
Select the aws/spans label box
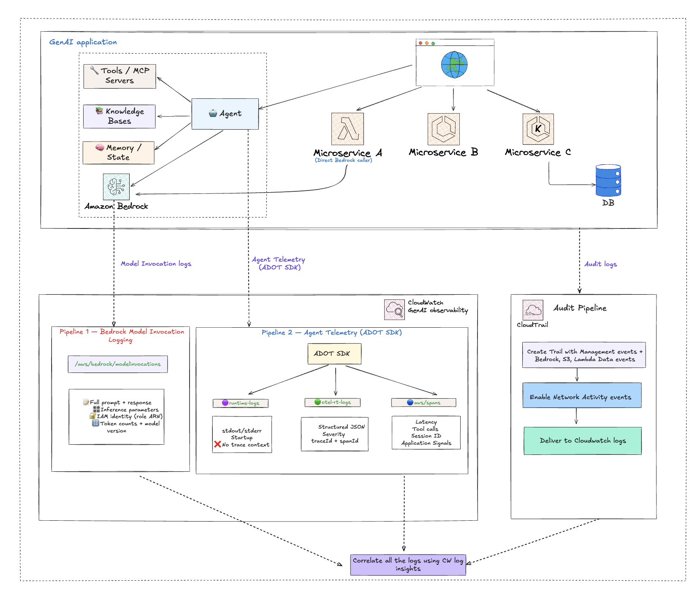(x=423, y=402)
